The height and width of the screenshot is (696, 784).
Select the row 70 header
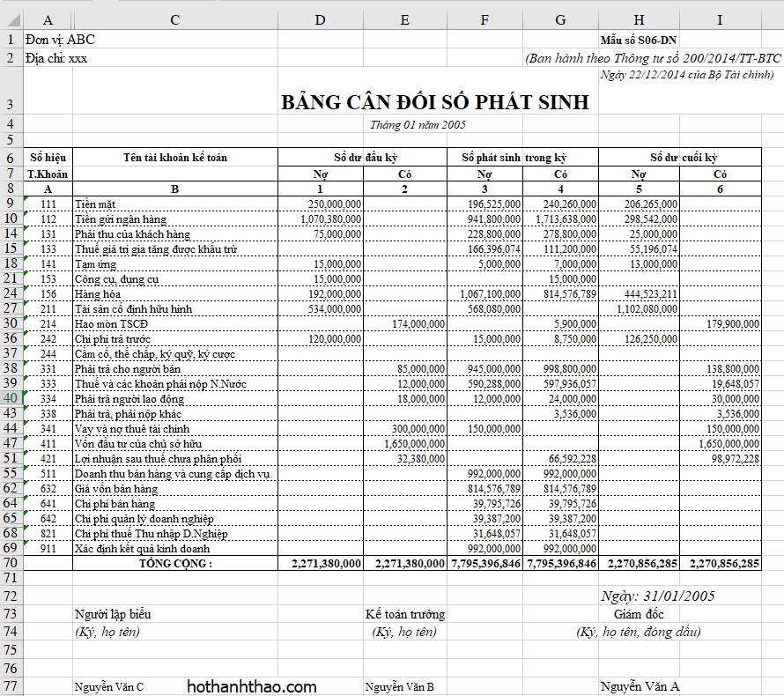pos(11,564)
